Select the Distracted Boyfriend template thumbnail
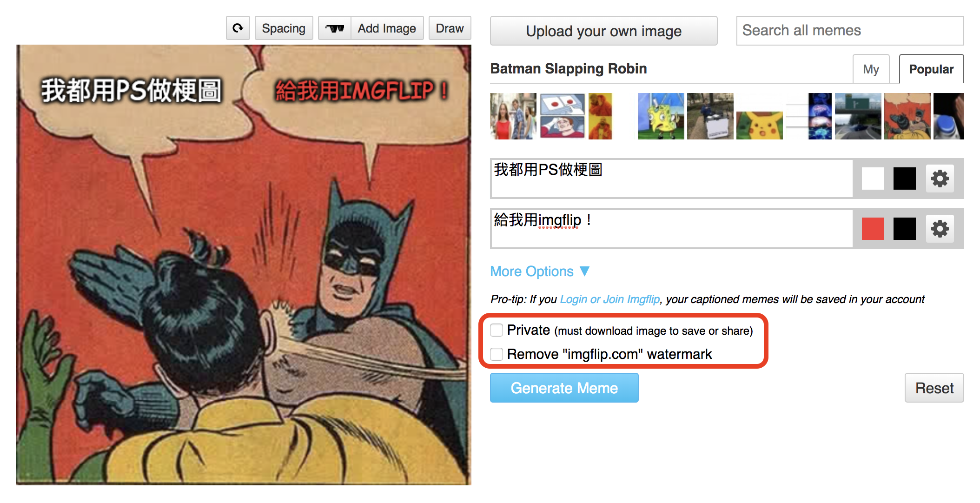The width and height of the screenshot is (980, 503). pyautogui.click(x=513, y=116)
